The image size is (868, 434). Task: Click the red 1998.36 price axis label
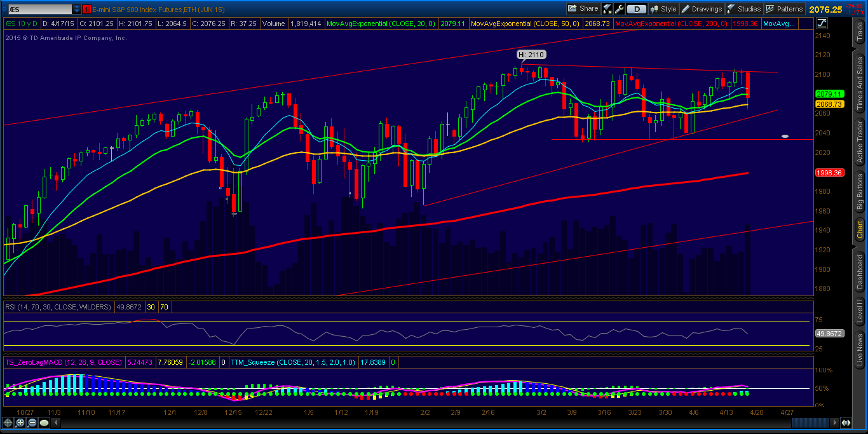point(830,173)
